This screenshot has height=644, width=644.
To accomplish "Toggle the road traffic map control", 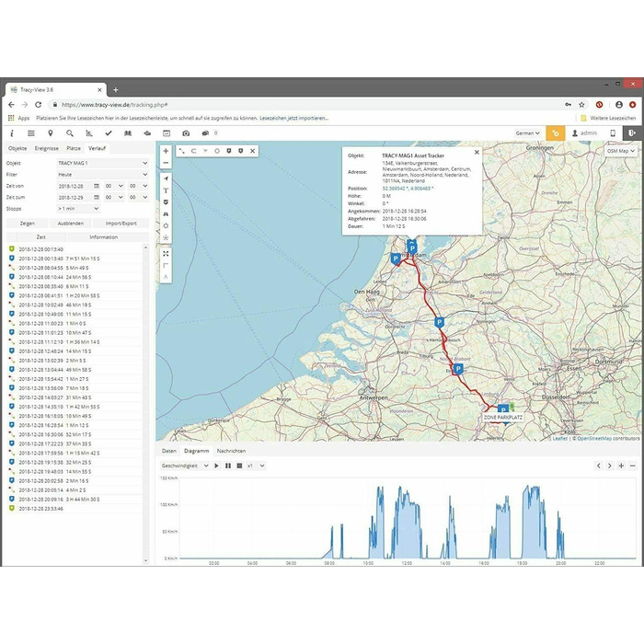I will (166, 214).
